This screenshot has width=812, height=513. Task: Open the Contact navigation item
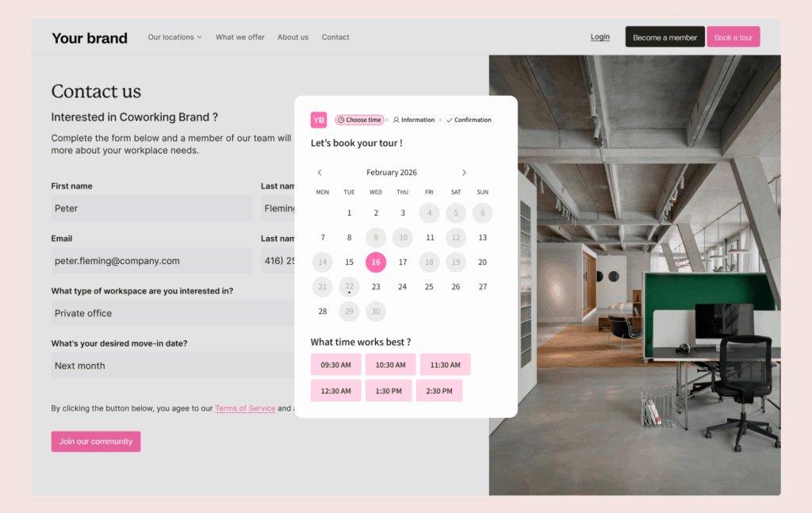coord(335,36)
